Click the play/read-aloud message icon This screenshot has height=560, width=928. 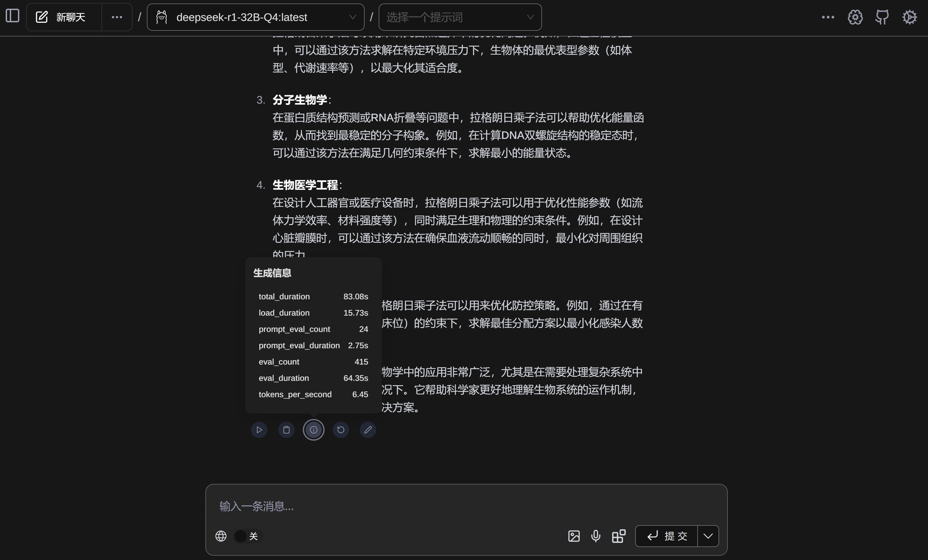pos(259,430)
